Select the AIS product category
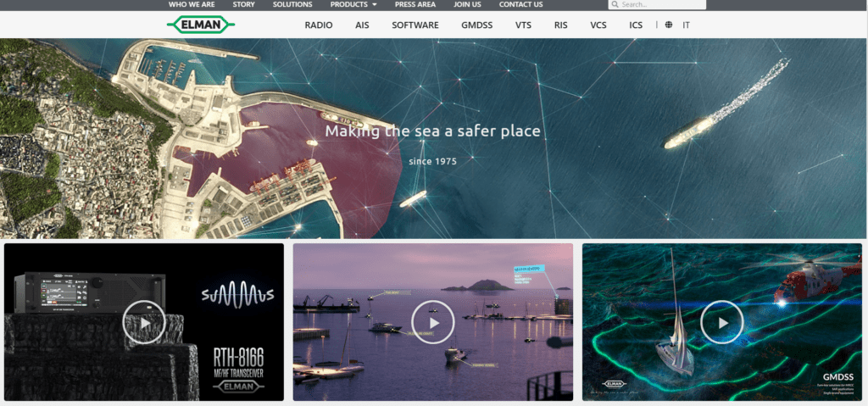The height and width of the screenshot is (406, 868). pyautogui.click(x=362, y=25)
